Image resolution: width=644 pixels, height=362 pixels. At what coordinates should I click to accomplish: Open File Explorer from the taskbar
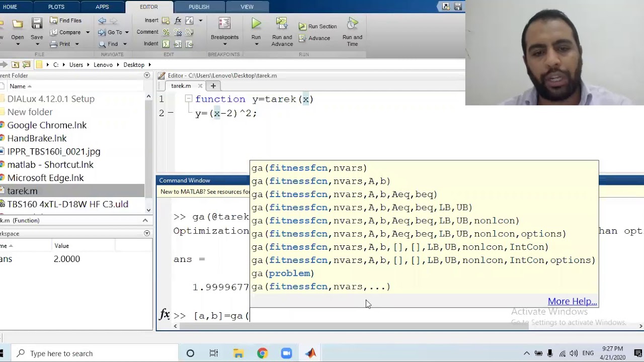pyautogui.click(x=238, y=353)
